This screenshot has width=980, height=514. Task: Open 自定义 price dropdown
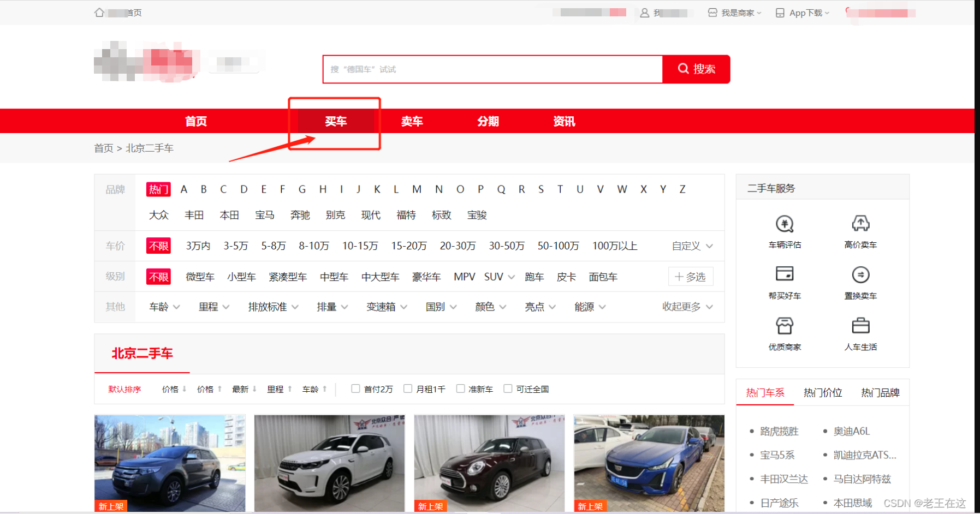coord(692,246)
